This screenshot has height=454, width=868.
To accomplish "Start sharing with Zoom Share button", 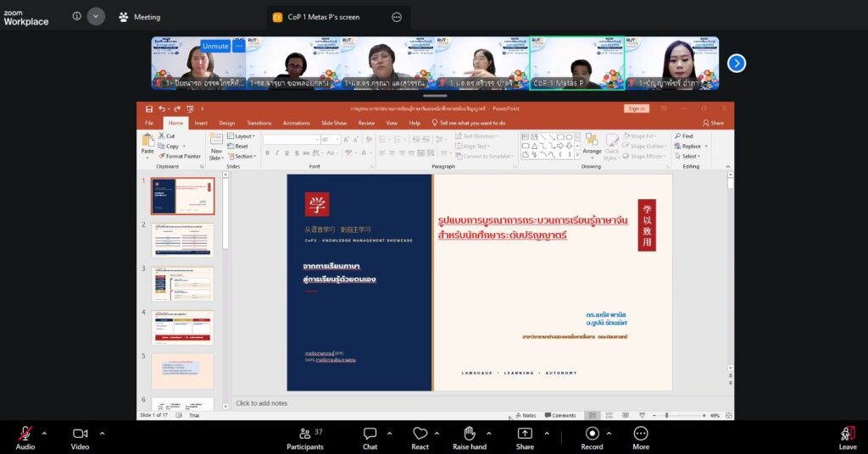I will coord(525,438).
